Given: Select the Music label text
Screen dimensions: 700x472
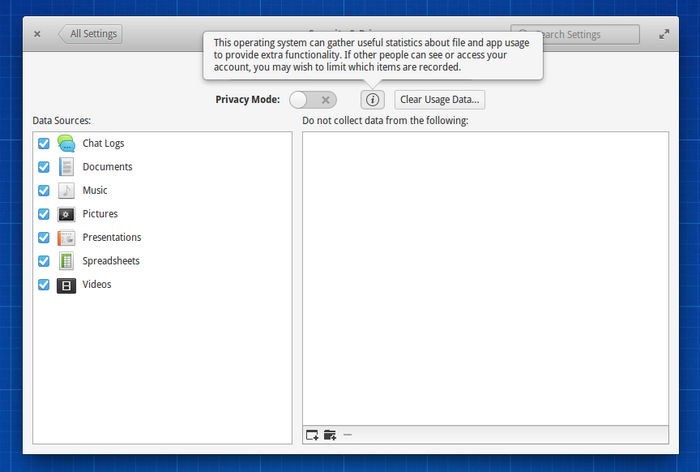Looking at the screenshot, I should pos(95,190).
